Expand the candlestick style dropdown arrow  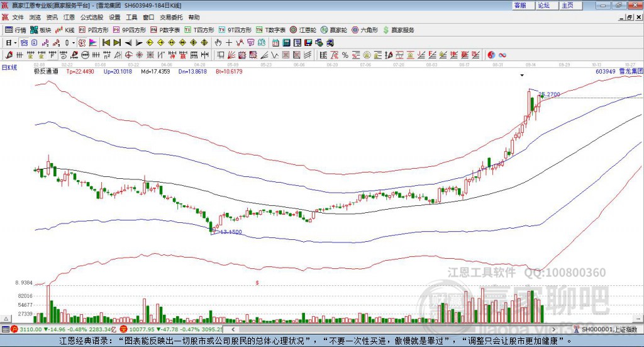(74, 43)
